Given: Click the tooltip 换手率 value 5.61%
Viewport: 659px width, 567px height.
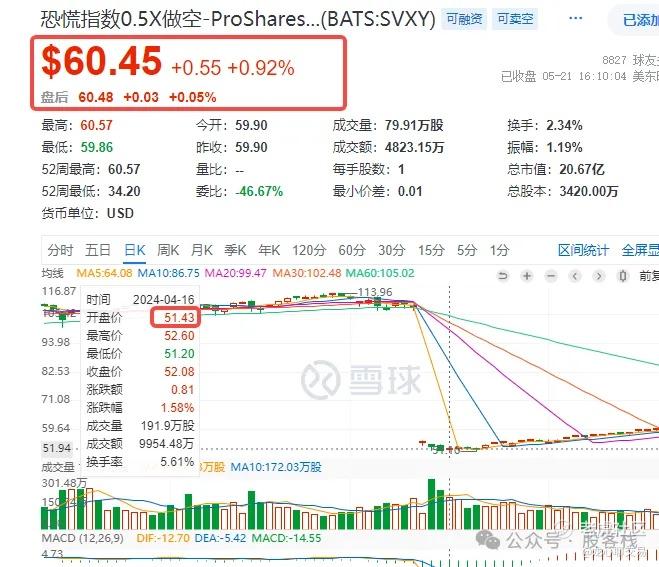Looking at the screenshot, I should tap(177, 462).
